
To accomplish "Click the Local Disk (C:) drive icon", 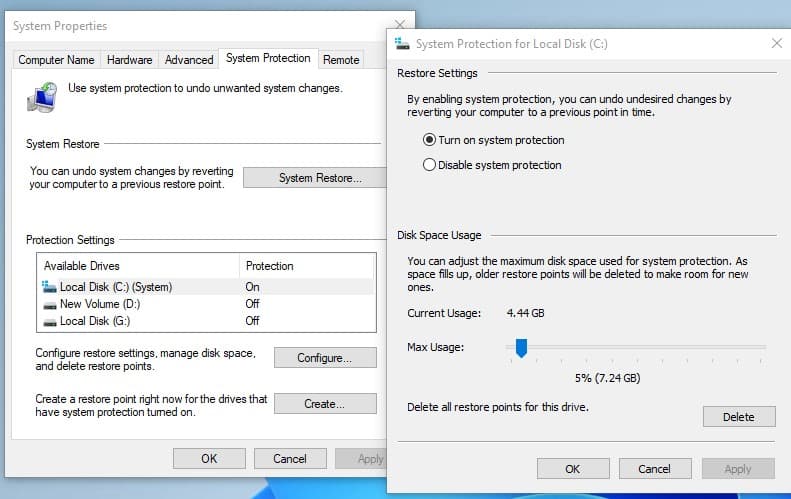I will click(48, 287).
